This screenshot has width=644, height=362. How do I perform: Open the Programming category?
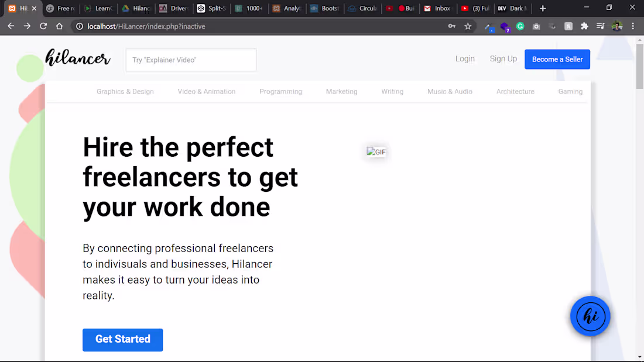[x=280, y=92]
